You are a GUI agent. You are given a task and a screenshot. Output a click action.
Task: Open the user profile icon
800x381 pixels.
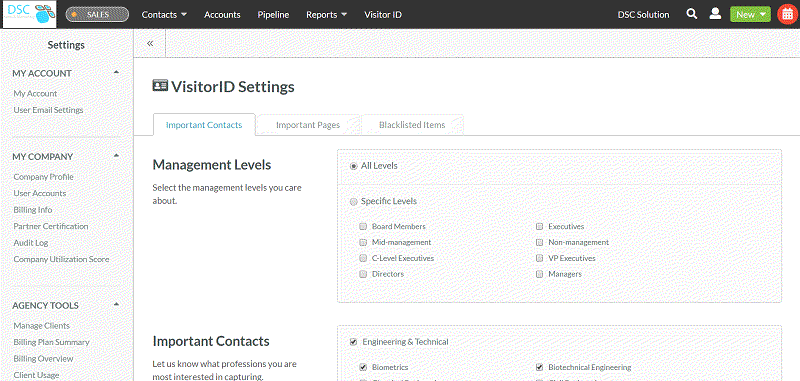(715, 14)
